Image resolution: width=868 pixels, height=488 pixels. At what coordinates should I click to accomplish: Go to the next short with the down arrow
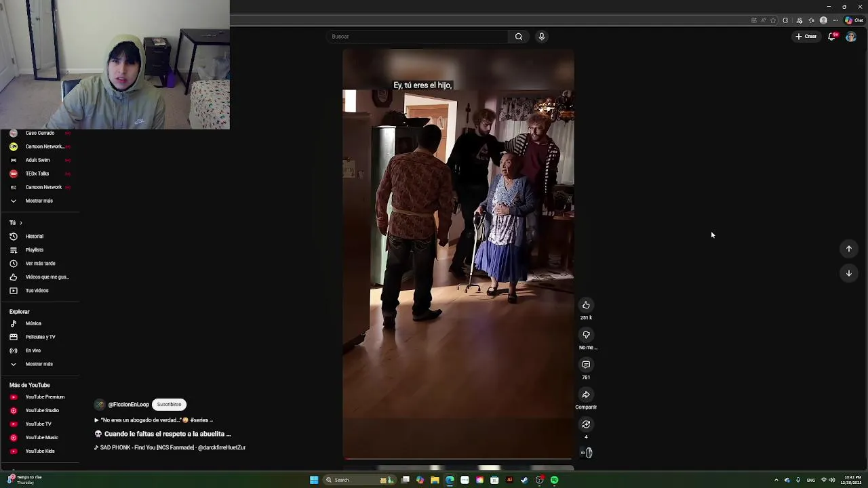848,273
